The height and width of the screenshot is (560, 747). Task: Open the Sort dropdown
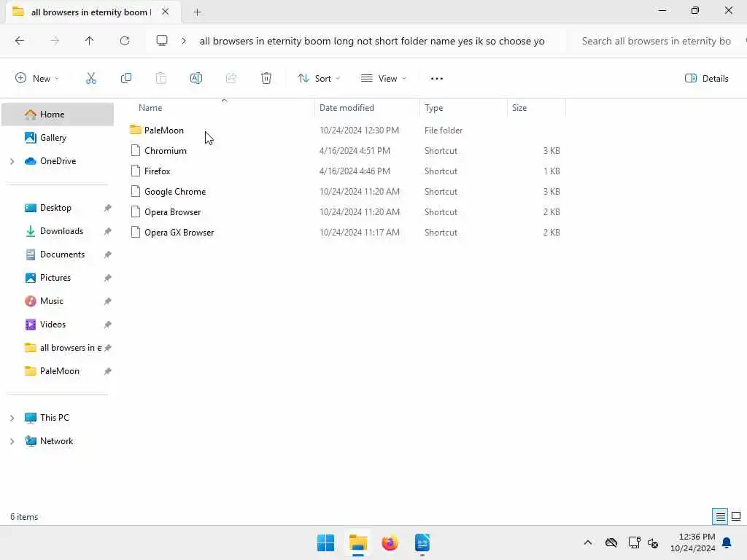click(319, 79)
